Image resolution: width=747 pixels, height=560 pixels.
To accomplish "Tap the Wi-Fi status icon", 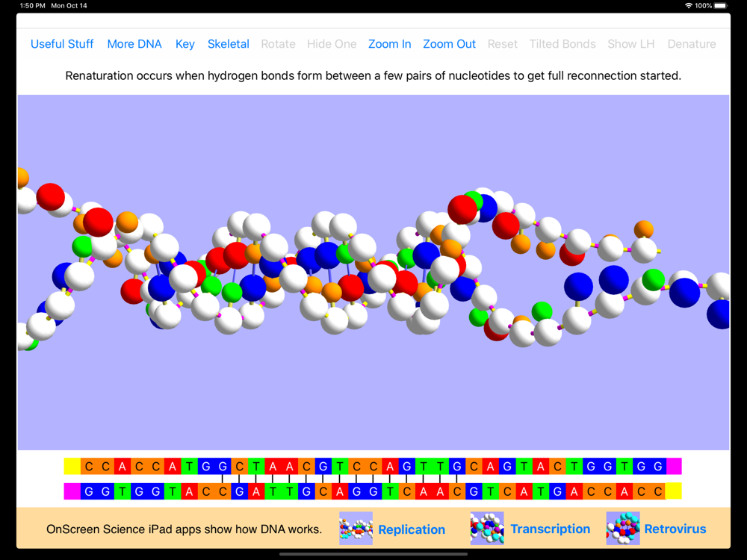I will (x=689, y=6).
